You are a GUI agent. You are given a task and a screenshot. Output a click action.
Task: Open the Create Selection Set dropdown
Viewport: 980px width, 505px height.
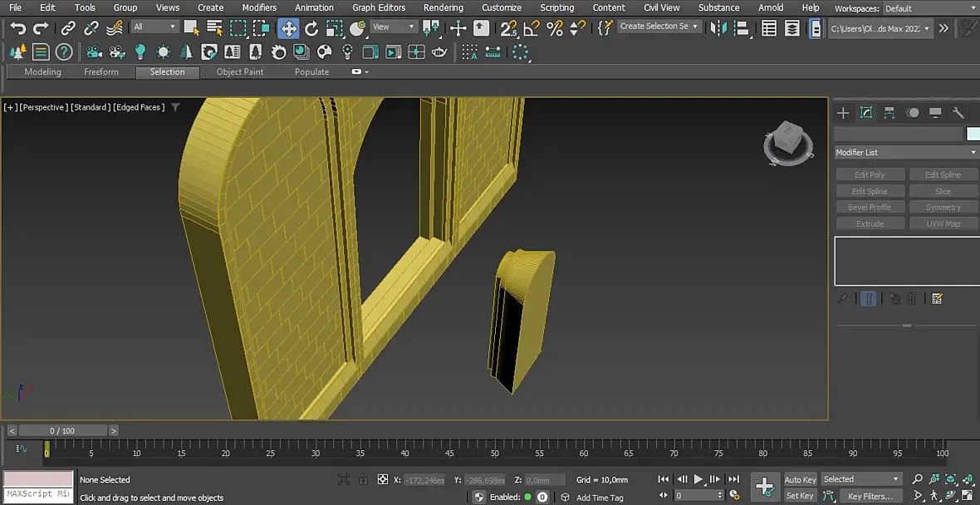(659, 27)
